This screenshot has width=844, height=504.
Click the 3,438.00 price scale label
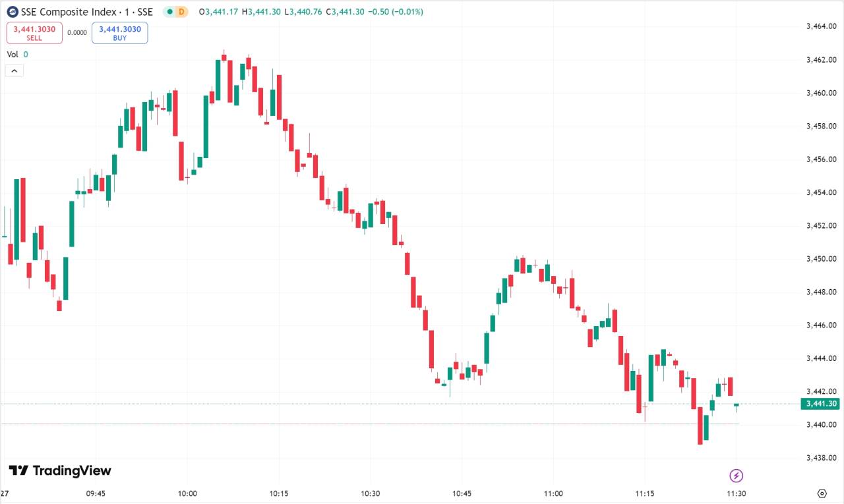pyautogui.click(x=822, y=458)
